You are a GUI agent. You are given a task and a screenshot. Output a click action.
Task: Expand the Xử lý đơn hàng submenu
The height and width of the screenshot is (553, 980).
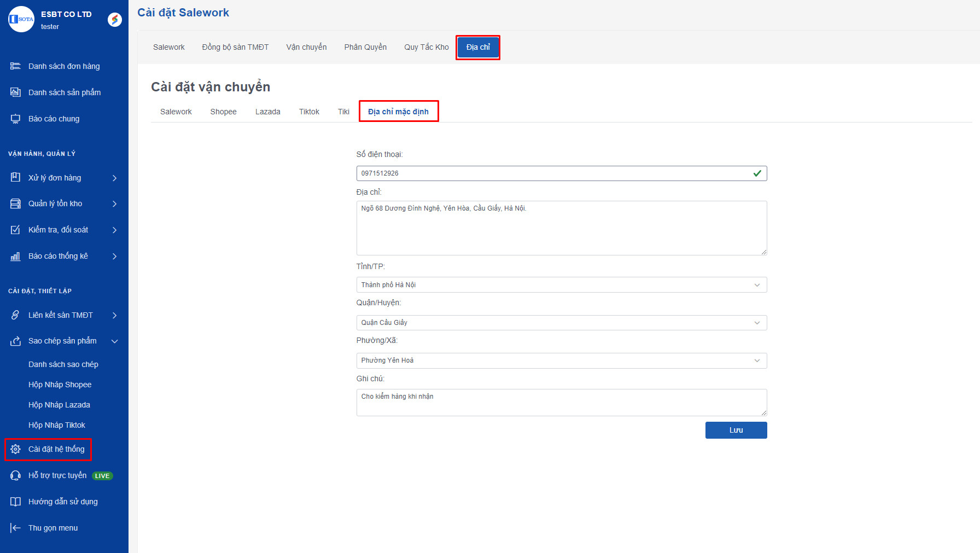(114, 178)
